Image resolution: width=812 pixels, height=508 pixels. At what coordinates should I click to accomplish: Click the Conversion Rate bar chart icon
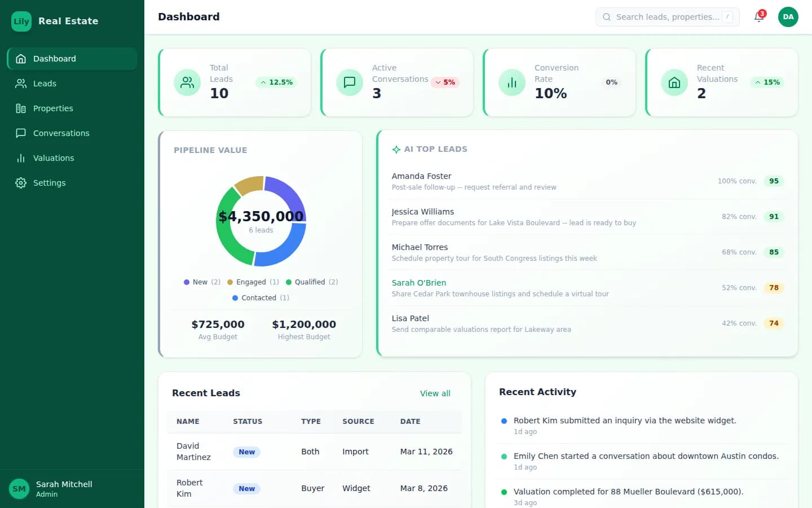511,82
